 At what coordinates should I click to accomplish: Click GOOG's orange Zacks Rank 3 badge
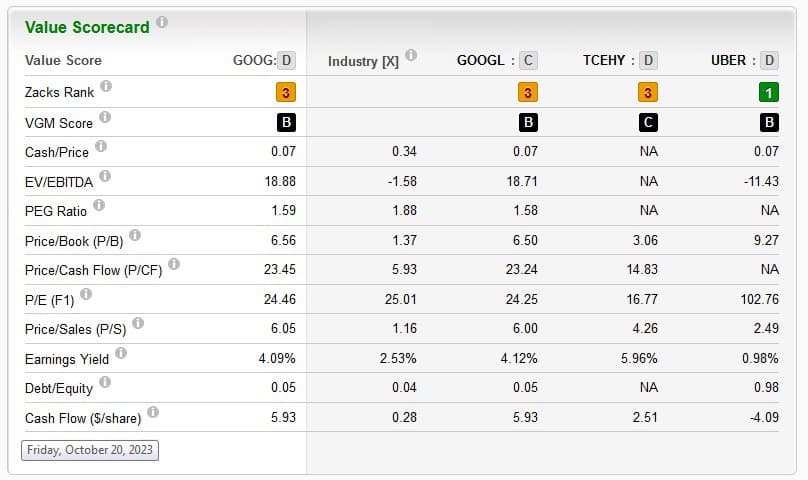(286, 93)
